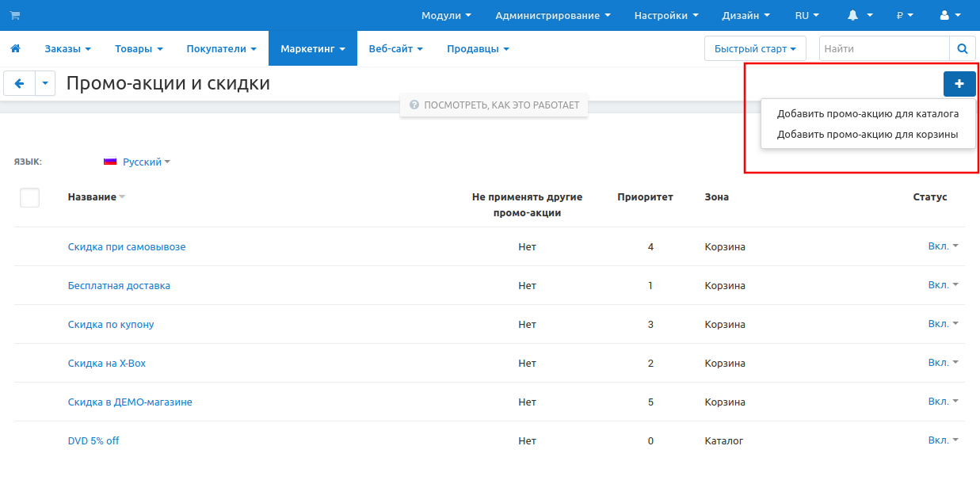The width and height of the screenshot is (980, 503).
Task: Select Добавить промо-акцию для каталога
Action: pyautogui.click(x=868, y=113)
